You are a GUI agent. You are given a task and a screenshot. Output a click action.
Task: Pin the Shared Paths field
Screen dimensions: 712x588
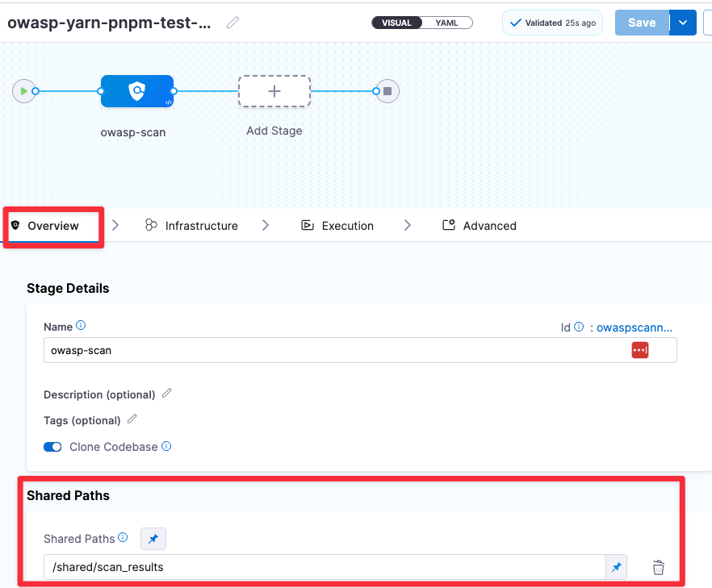point(153,538)
